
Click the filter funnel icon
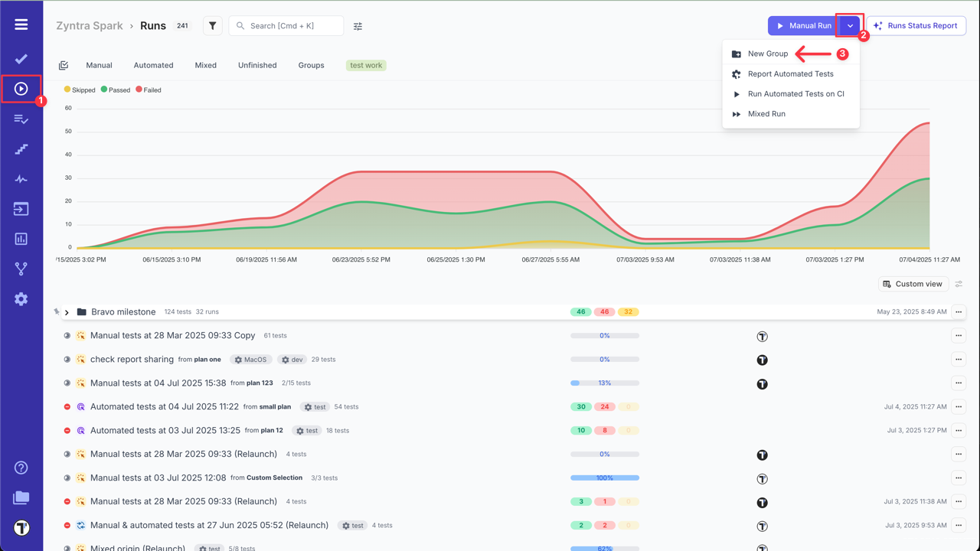212,26
